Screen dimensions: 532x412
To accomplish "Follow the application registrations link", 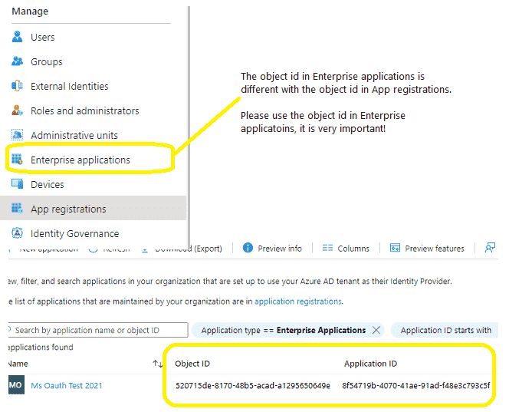I will [x=298, y=302].
